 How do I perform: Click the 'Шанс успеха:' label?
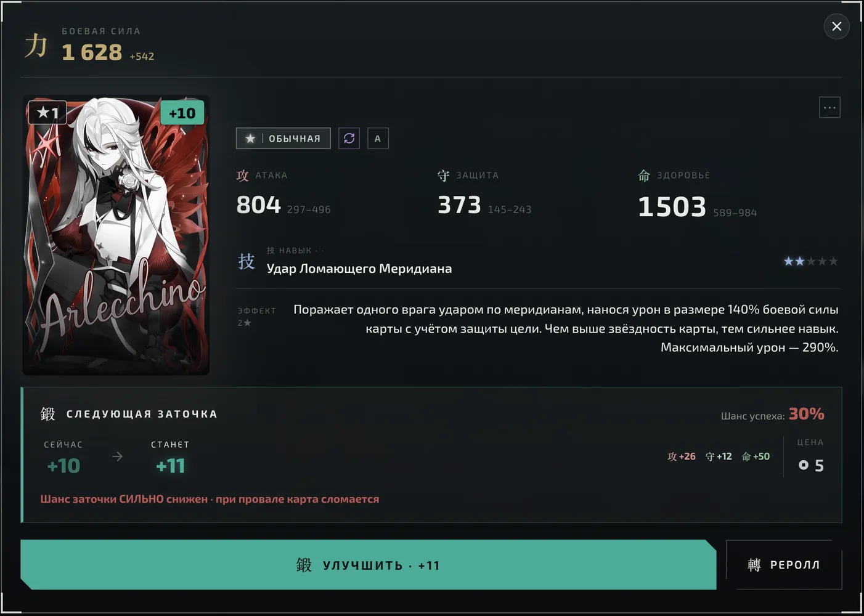[x=752, y=416]
